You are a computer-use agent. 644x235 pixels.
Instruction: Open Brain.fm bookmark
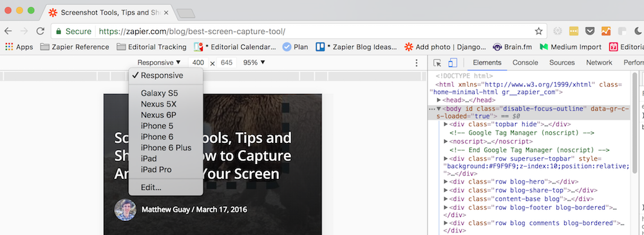tap(513, 47)
